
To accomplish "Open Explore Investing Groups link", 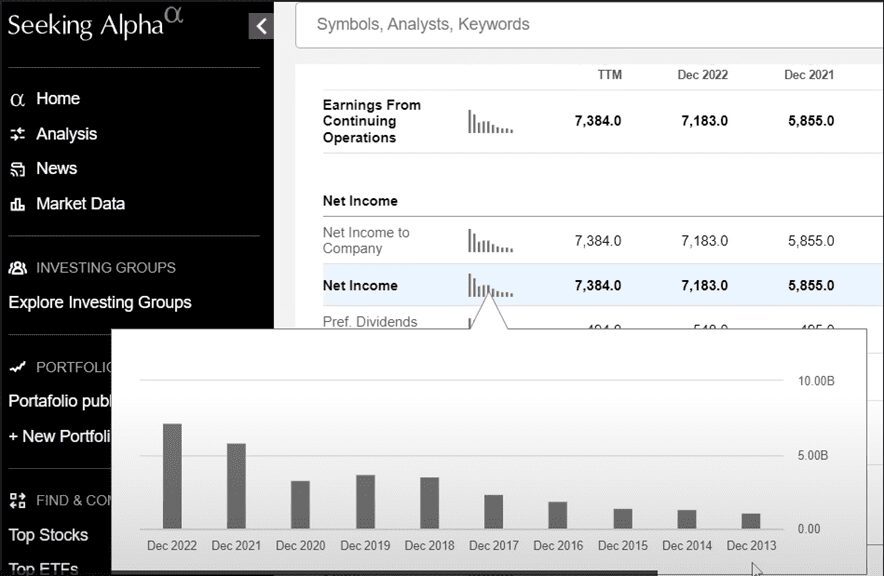I will [x=100, y=302].
